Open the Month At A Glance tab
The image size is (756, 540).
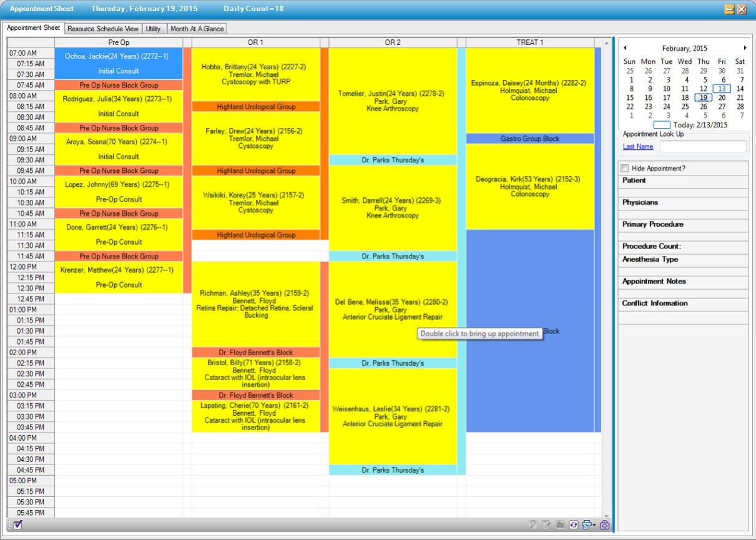point(199,29)
